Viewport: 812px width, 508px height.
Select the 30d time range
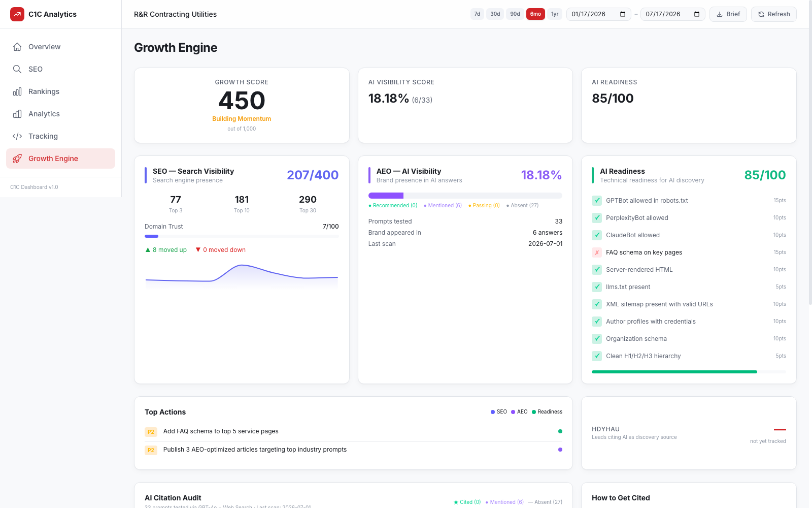495,14
